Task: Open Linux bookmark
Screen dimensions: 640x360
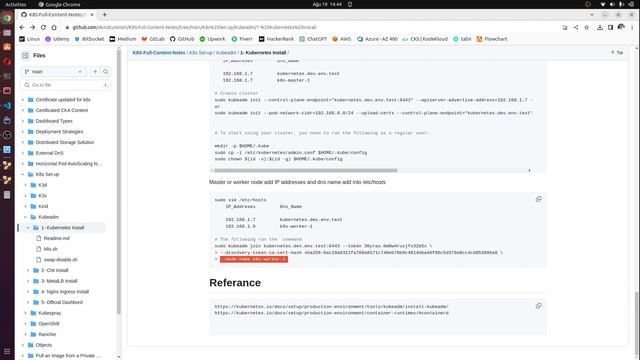Action: click(x=29, y=39)
